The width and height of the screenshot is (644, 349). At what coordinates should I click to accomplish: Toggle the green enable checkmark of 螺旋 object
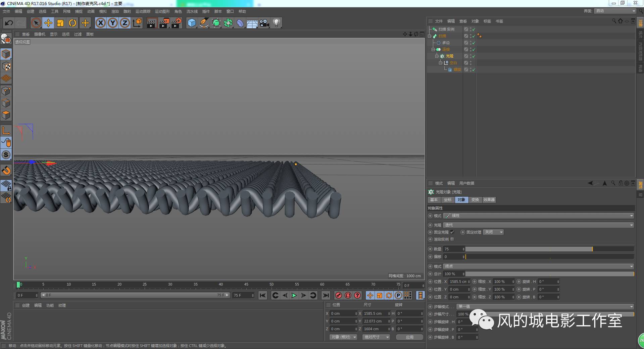(x=474, y=69)
